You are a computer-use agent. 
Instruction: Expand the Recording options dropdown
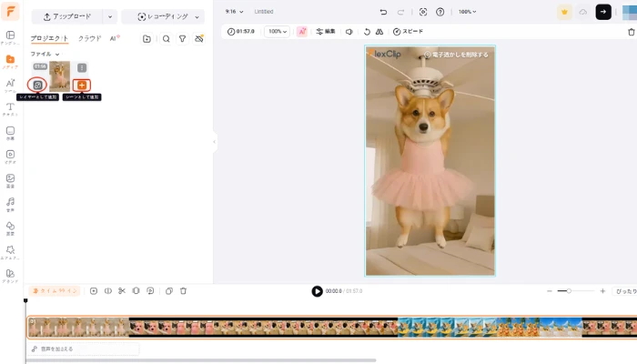[197, 16]
